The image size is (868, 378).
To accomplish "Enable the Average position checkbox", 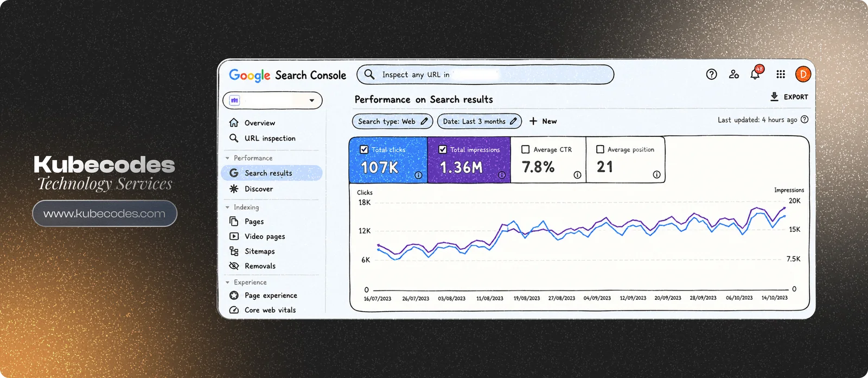I will 600,149.
